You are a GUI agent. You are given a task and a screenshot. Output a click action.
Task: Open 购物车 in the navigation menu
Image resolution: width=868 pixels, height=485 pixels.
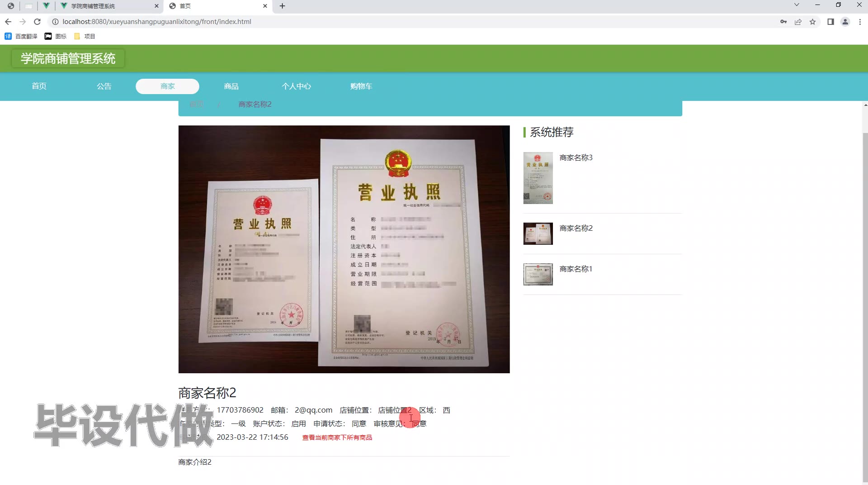361,86
